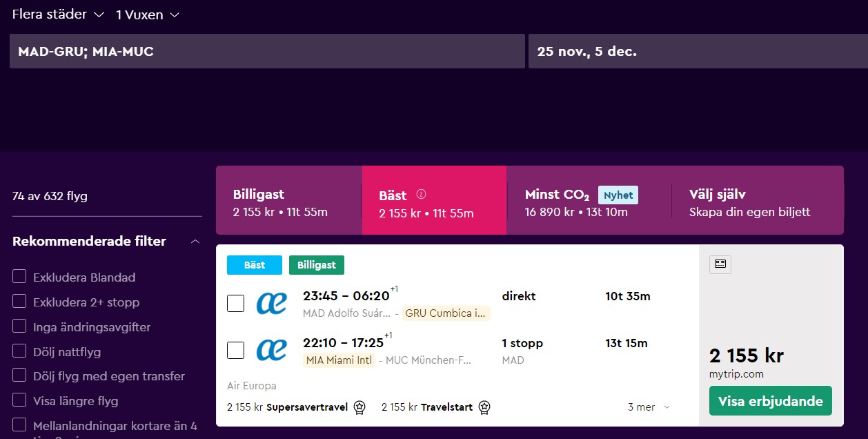Select the 23:45 – 06:20 flight checkbox
868x439 pixels.
click(235, 303)
